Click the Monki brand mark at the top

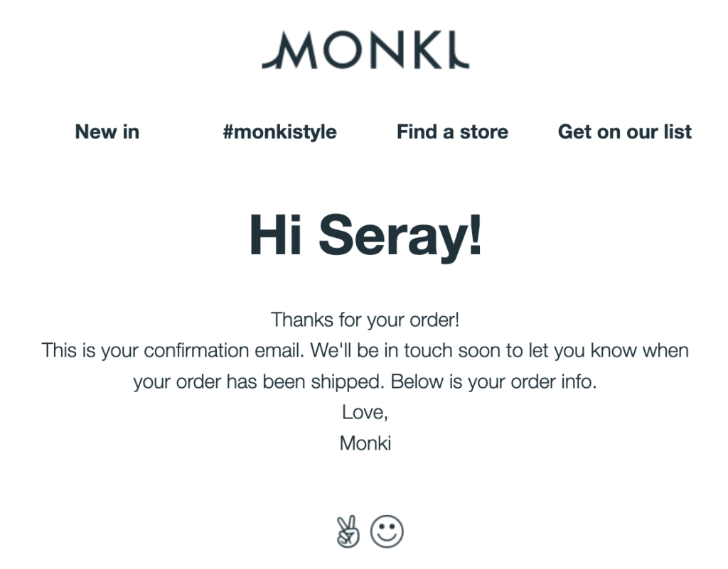pos(365,50)
